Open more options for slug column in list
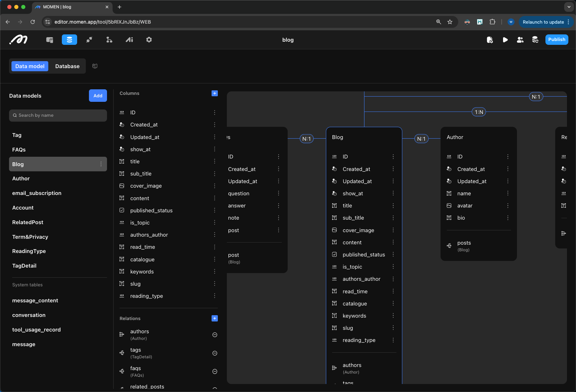Image resolution: width=576 pixels, height=392 pixels. coord(215,284)
